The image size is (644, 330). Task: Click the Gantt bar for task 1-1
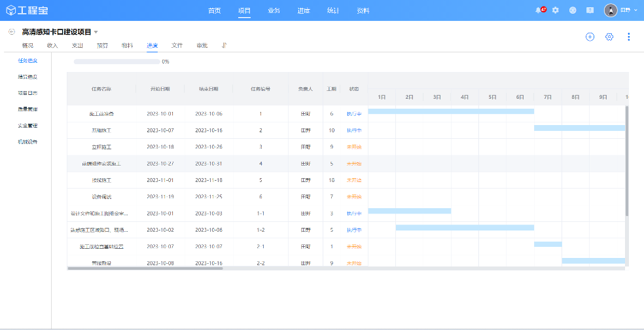[410, 211]
